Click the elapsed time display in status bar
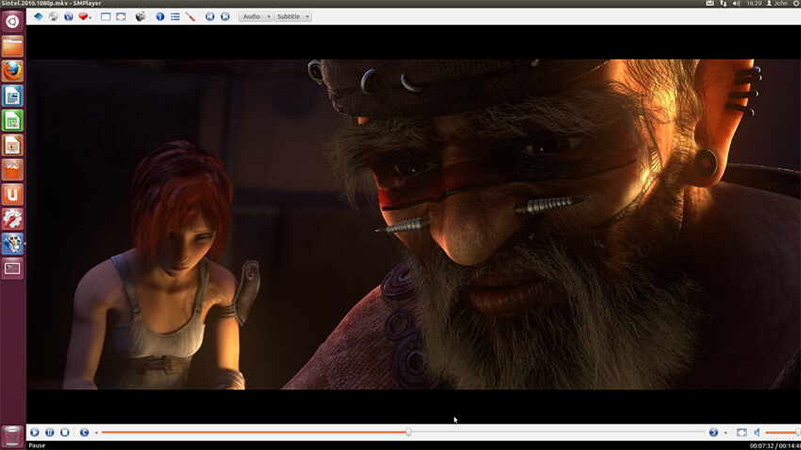 pos(762,446)
